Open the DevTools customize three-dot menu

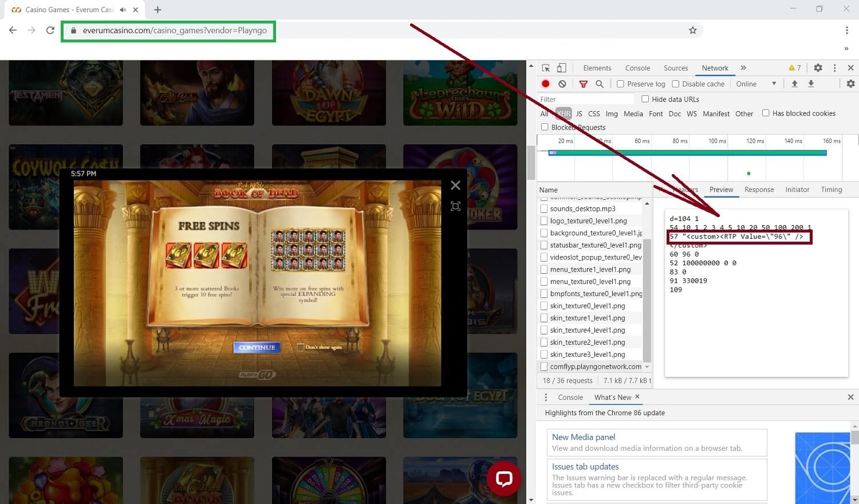pyautogui.click(x=834, y=68)
